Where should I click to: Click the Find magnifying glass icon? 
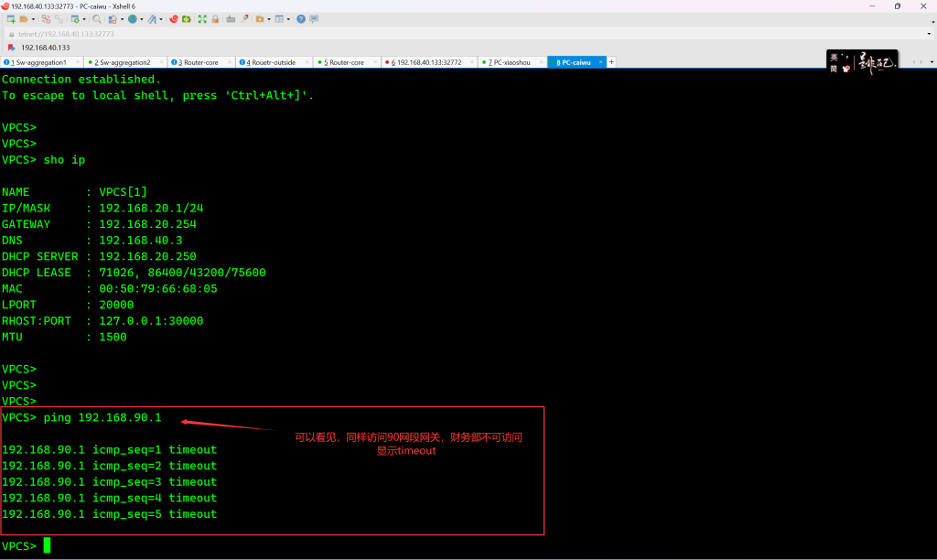96,19
